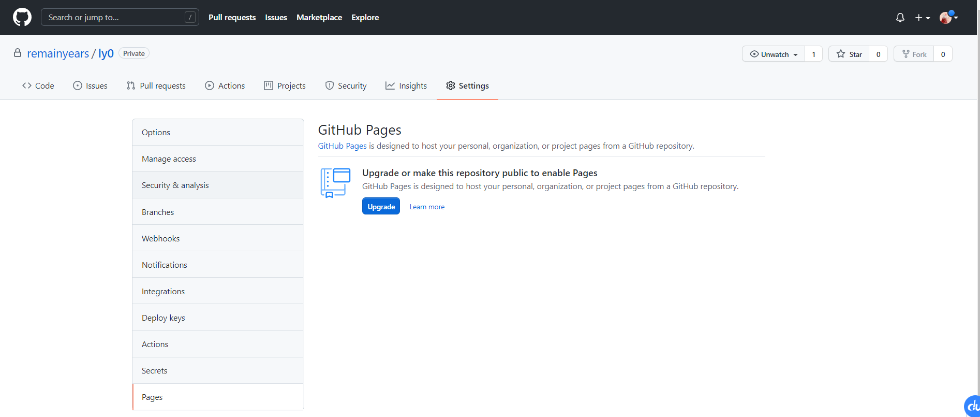Open the user avatar menu
Image resolution: width=980 pixels, height=417 pixels.
948,18
